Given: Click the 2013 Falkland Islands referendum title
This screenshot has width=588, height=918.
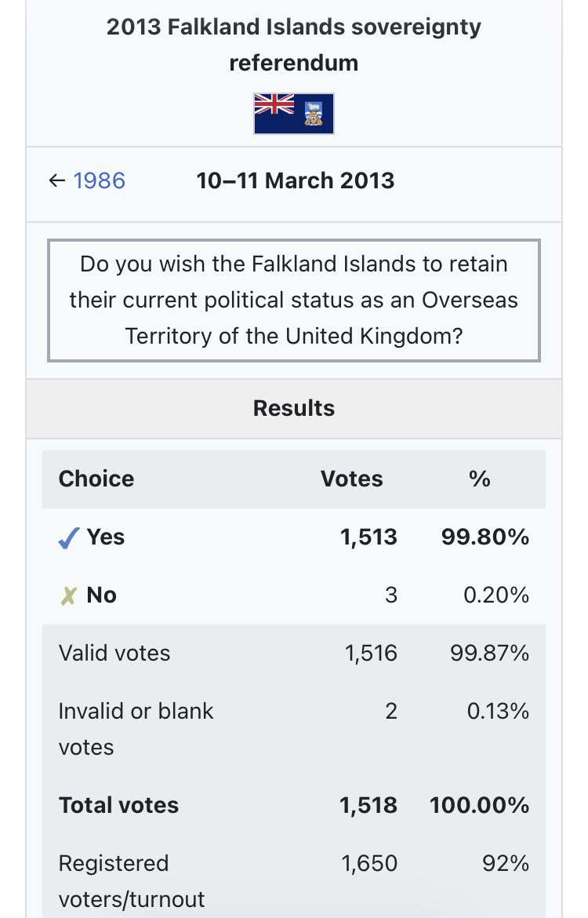Looking at the screenshot, I should (294, 45).
